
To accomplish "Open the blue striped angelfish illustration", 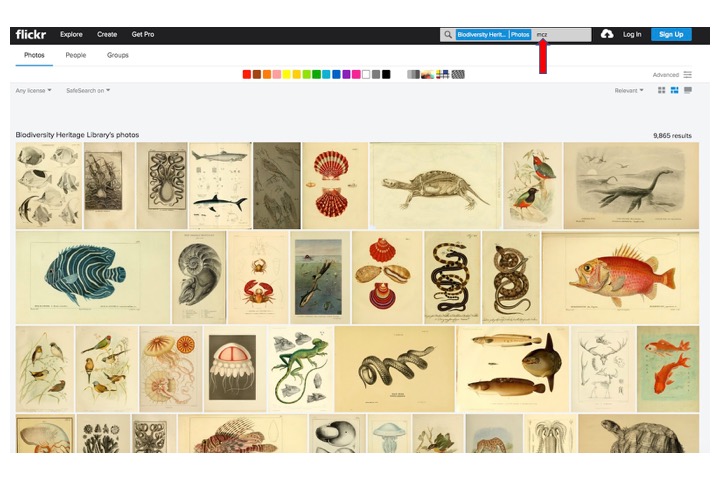I will pyautogui.click(x=93, y=277).
